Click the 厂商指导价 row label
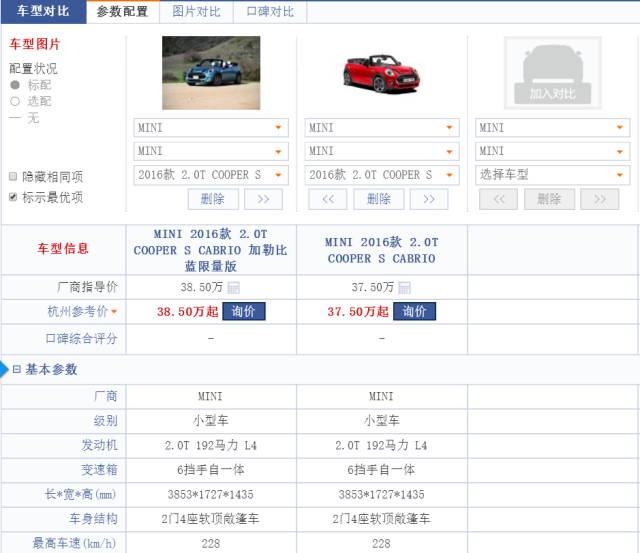Viewport: 640px width, 553px height. 87,287
